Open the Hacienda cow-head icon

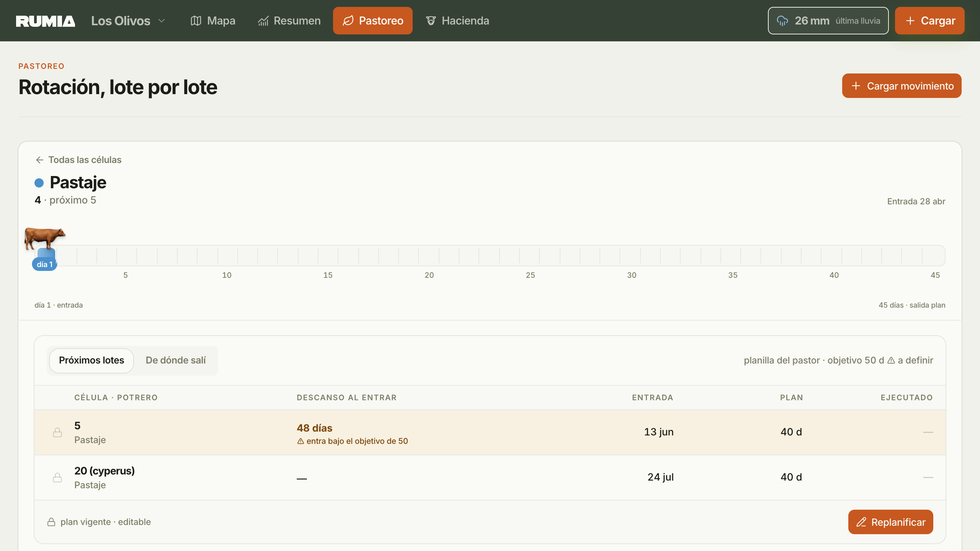(431, 21)
